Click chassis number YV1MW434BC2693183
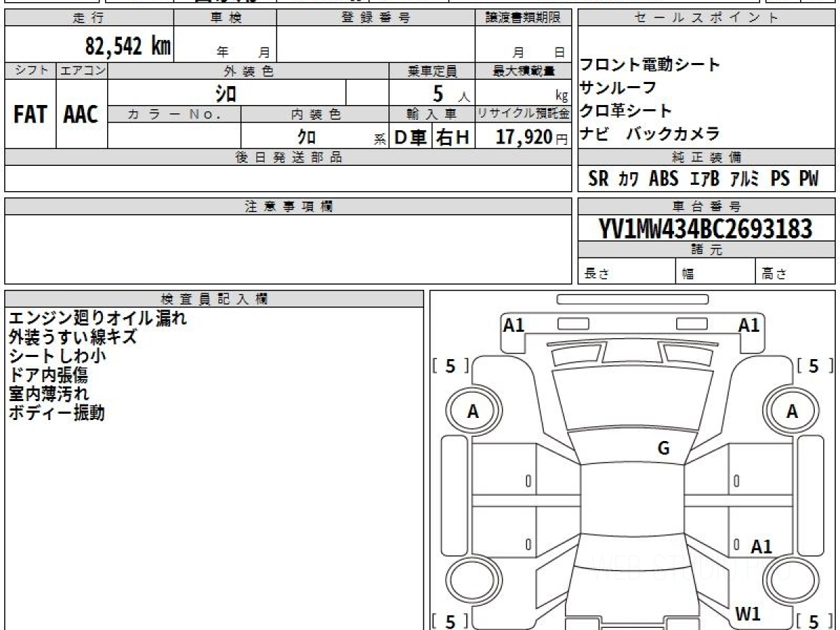Image resolution: width=840 pixels, height=630 pixels. 706,229
